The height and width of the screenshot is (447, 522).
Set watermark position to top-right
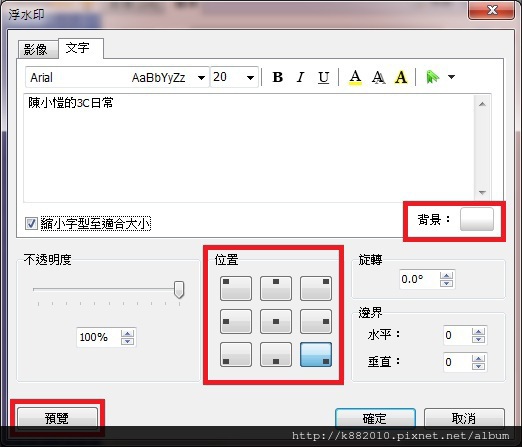coord(316,288)
